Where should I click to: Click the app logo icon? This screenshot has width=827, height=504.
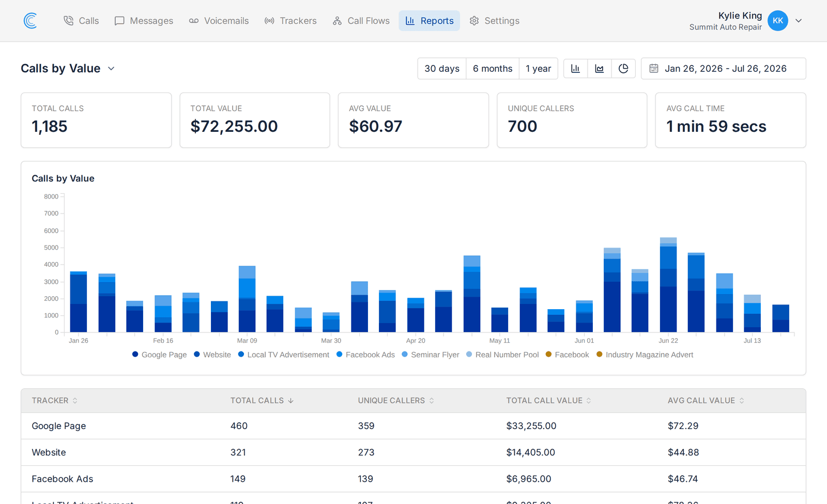pyautogui.click(x=30, y=21)
